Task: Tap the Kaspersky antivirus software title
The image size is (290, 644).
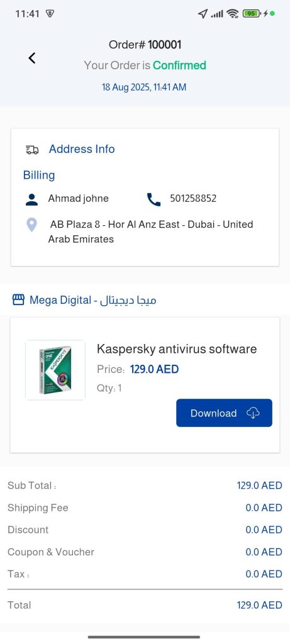Action: tap(177, 349)
